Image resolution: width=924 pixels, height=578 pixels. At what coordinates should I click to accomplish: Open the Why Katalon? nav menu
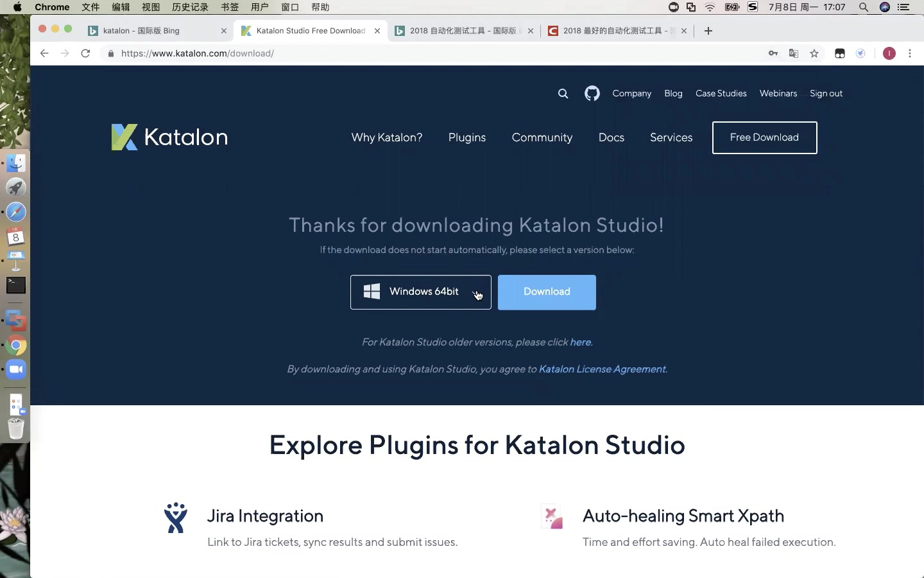pos(387,137)
